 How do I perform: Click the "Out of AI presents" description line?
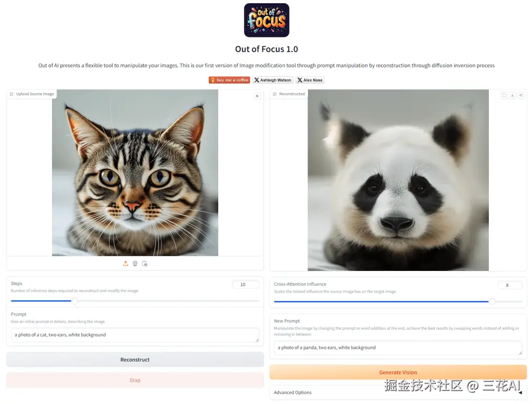point(267,66)
